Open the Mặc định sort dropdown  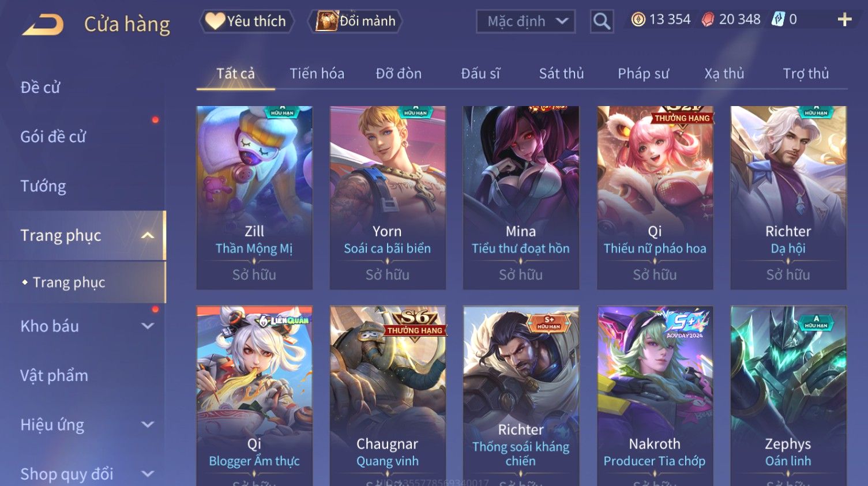(x=525, y=21)
